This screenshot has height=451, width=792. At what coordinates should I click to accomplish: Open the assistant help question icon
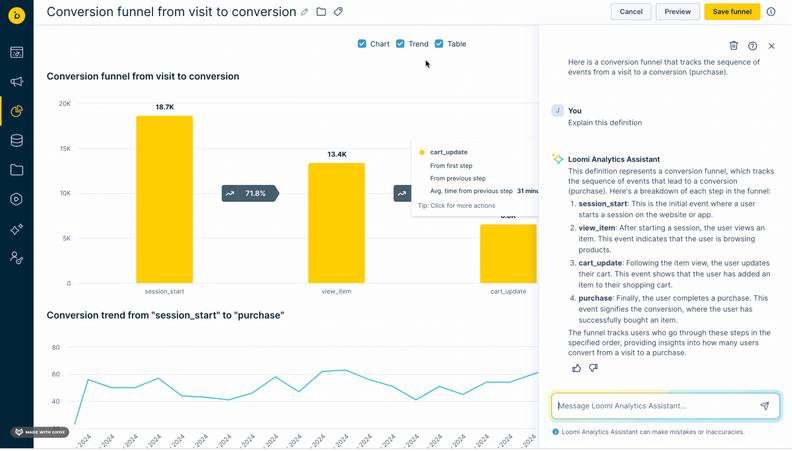pyautogui.click(x=753, y=46)
